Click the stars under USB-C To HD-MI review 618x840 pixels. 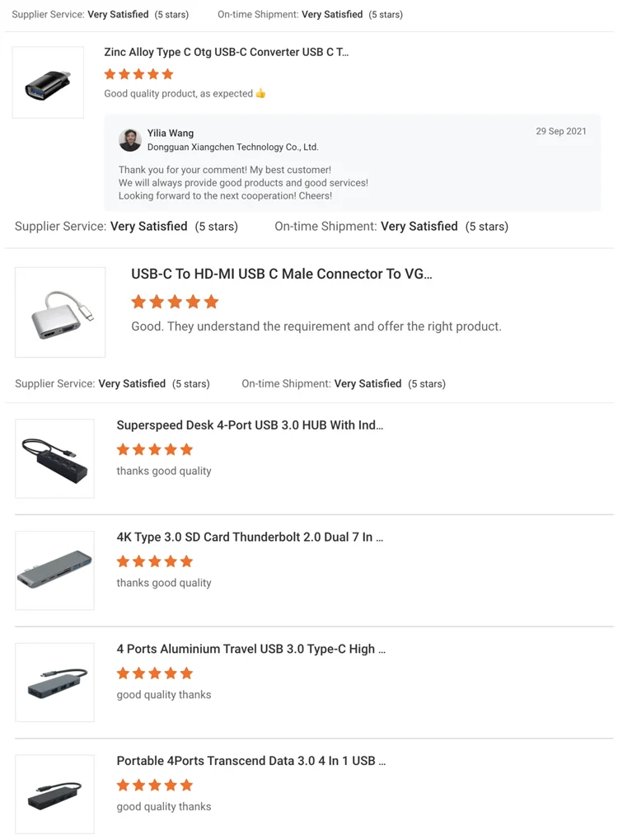[x=175, y=302]
